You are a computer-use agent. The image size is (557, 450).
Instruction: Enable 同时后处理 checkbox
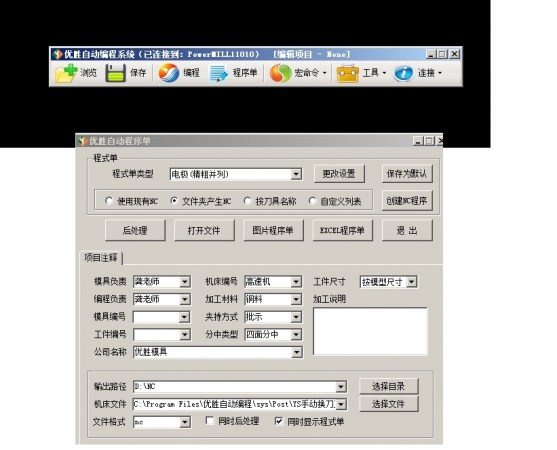click(x=210, y=421)
